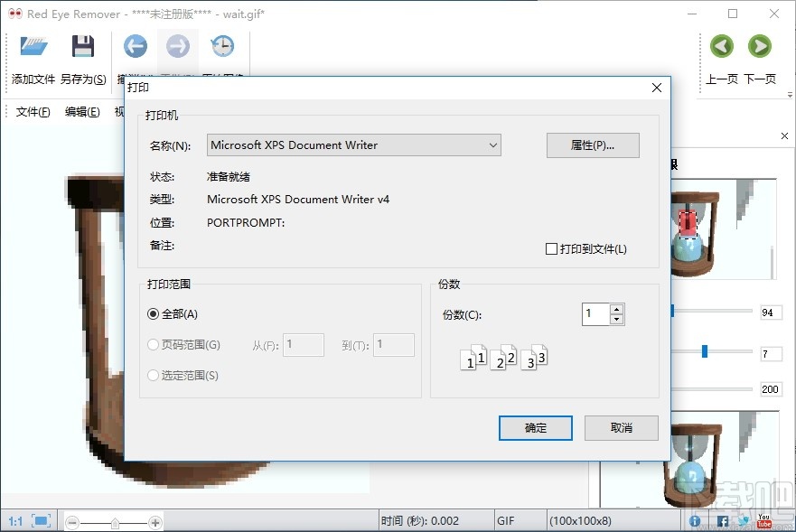The image size is (796, 532).
Task: Click the green 上一页 previous page arrow
Action: pyautogui.click(x=721, y=46)
